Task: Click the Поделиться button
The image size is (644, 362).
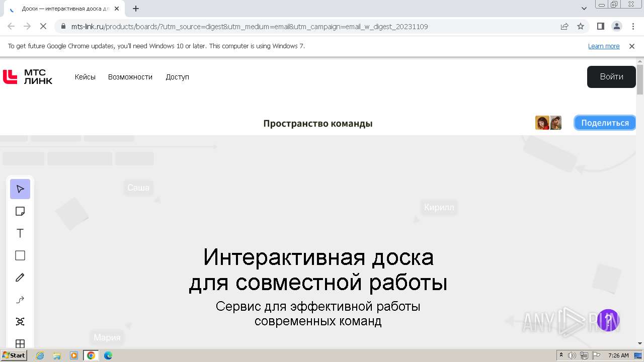Action: point(605,123)
